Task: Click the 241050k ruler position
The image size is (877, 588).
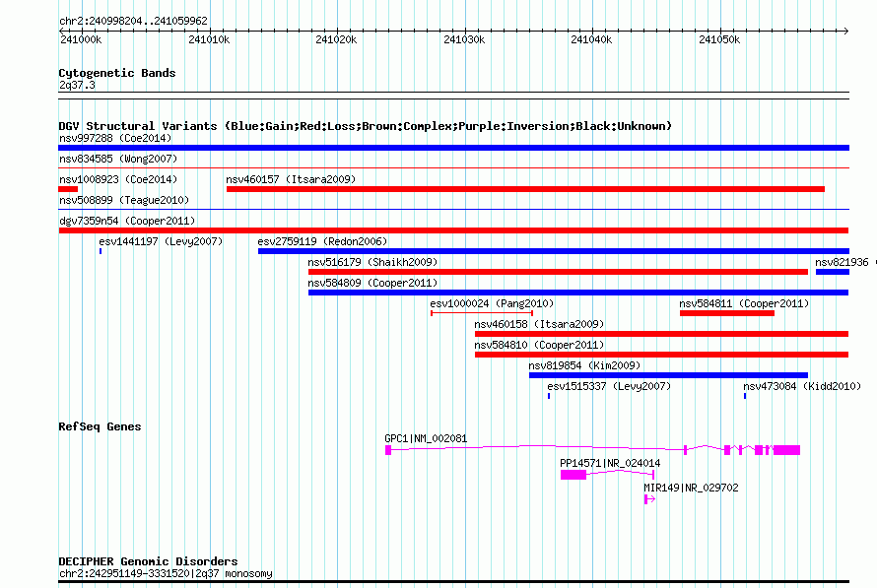Action: (719, 39)
